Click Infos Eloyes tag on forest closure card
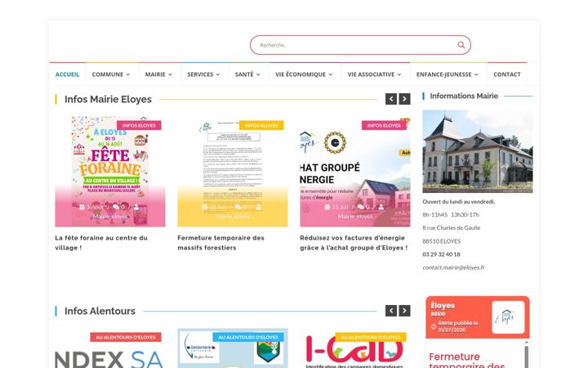The height and width of the screenshot is (368, 588). 261,125
